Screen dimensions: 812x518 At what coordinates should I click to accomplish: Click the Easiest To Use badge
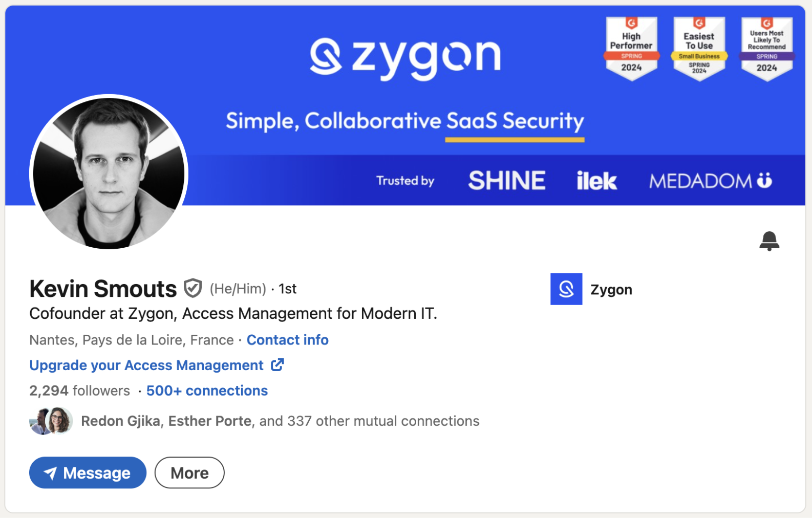[x=699, y=49]
